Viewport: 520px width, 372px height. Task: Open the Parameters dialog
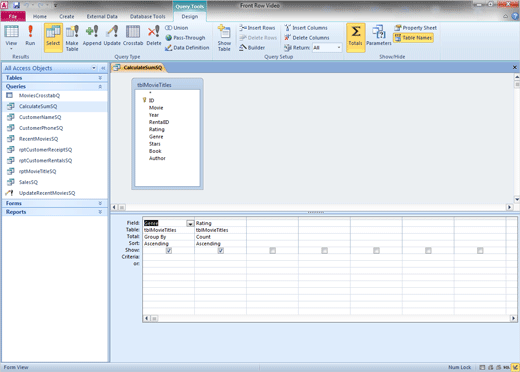coord(379,35)
